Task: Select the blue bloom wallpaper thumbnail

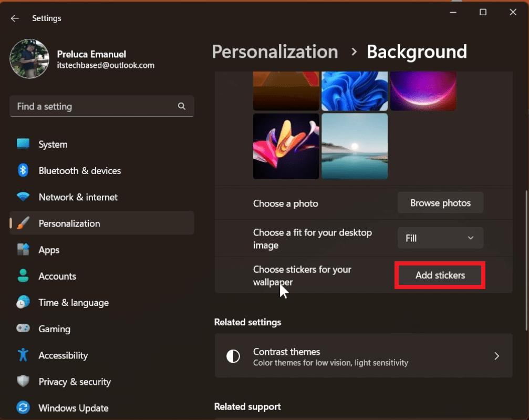Action: pos(354,91)
